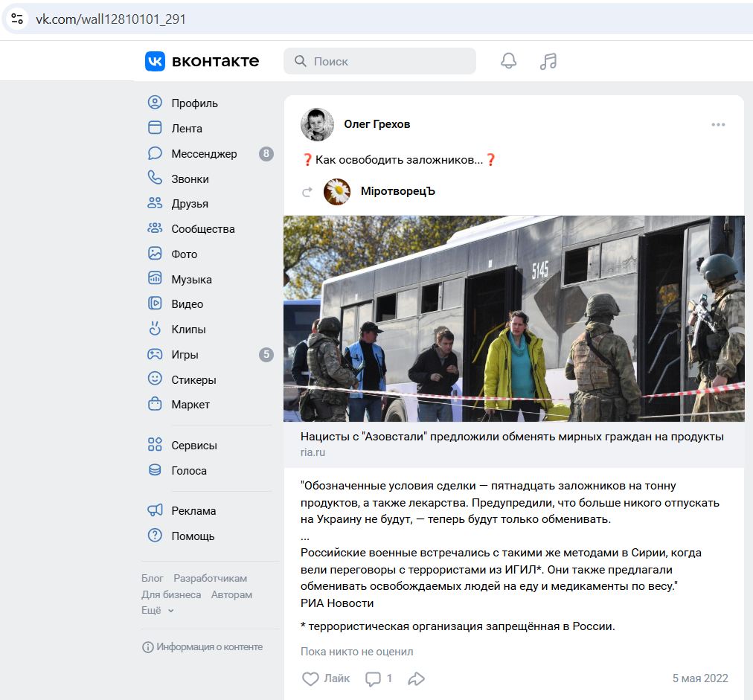Open browser site information icon
Screen dimensions: 753x700
point(18,19)
